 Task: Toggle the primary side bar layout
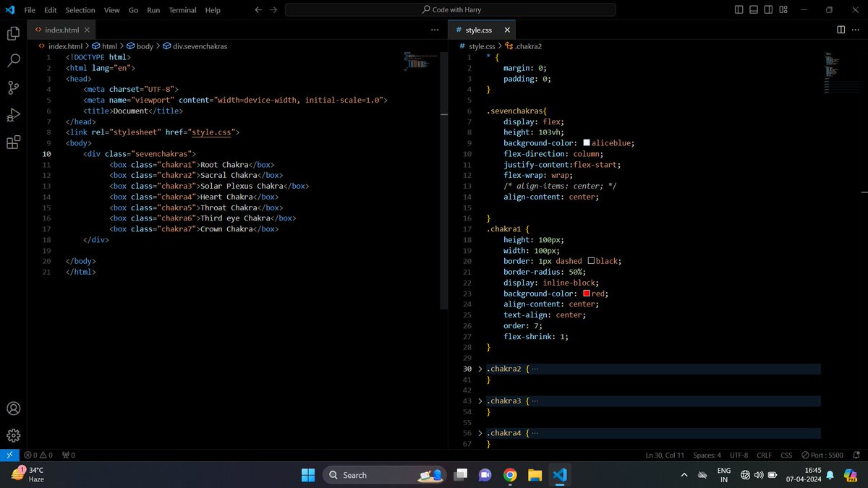click(x=739, y=10)
